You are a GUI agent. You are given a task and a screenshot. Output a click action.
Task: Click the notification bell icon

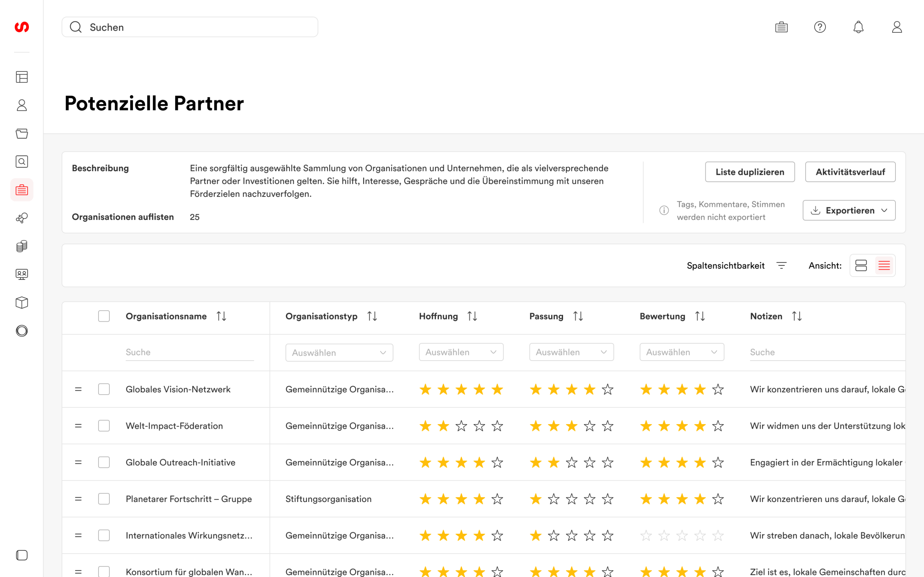(858, 27)
